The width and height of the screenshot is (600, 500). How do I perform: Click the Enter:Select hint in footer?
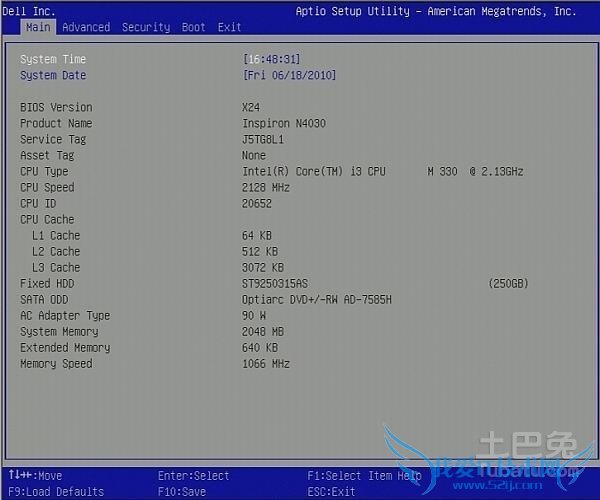pos(194,476)
